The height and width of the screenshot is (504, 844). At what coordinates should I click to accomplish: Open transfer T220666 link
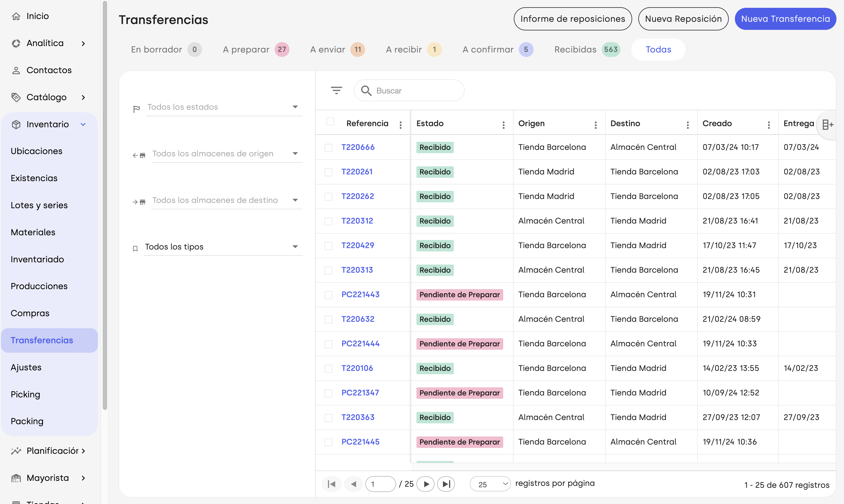coord(358,147)
